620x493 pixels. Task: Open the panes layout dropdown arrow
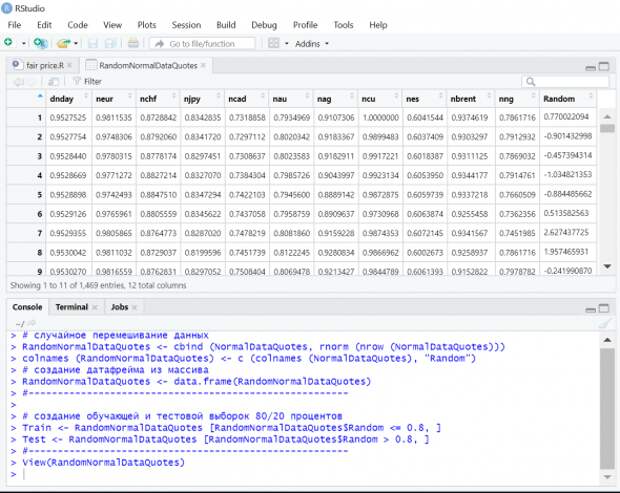click(287, 43)
